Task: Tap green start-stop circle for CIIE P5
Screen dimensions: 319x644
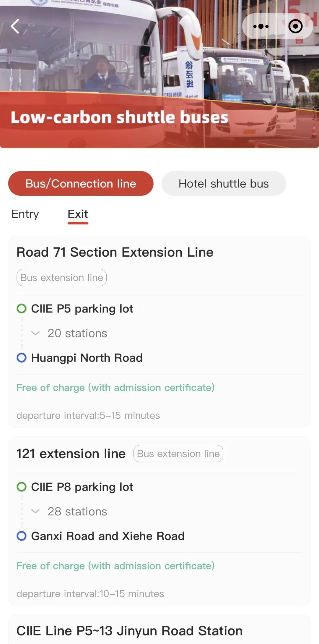Action: click(x=22, y=308)
